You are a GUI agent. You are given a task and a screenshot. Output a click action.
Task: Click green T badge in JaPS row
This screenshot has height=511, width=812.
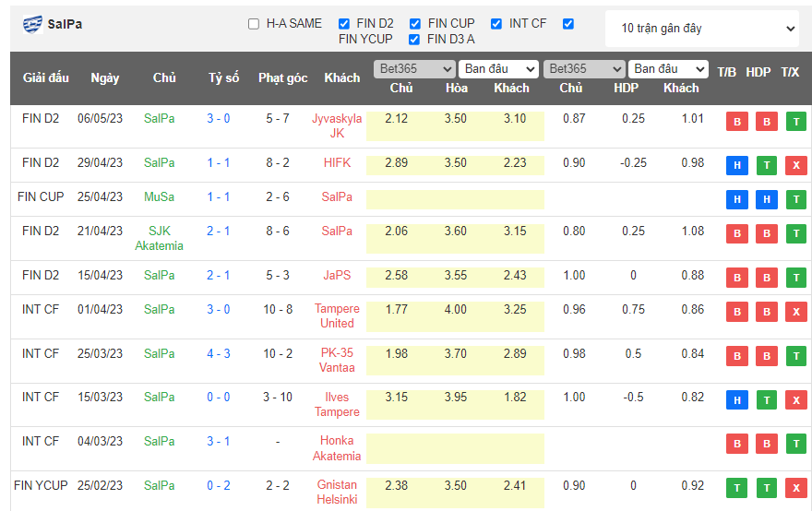point(795,279)
